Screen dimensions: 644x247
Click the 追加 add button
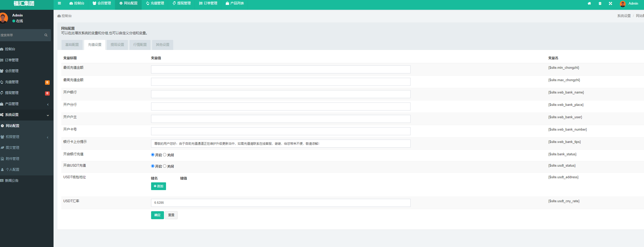[158, 186]
